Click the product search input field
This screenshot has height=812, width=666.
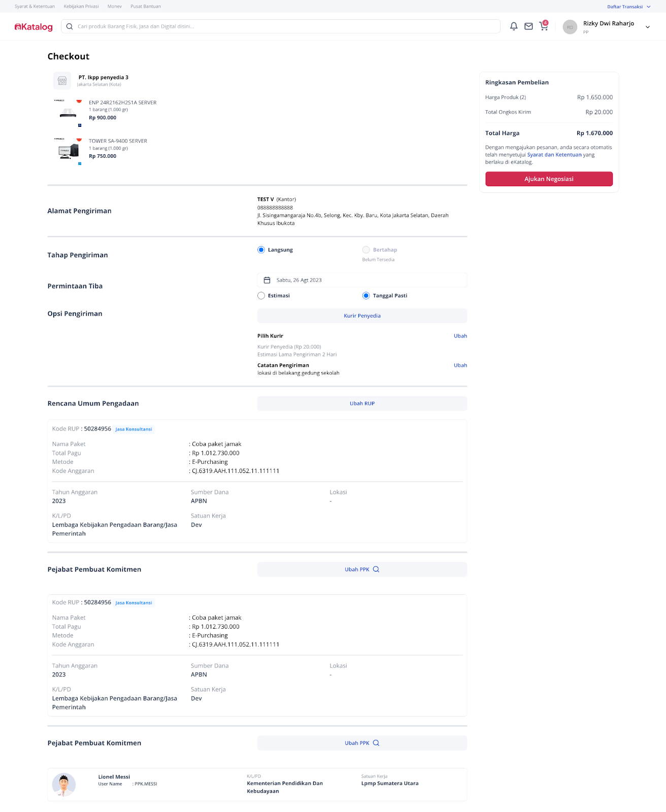coord(284,26)
